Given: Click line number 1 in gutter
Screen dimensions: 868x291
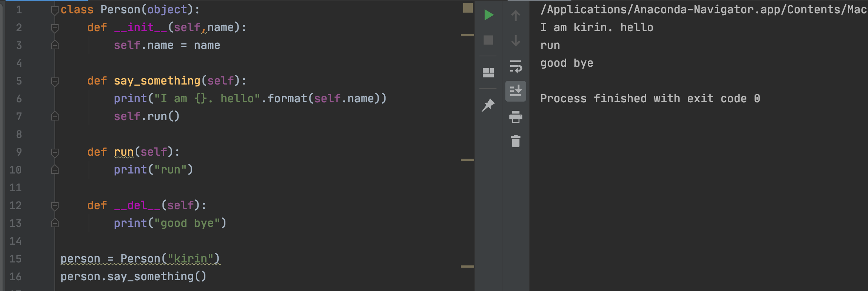Looking at the screenshot, I should point(19,10).
